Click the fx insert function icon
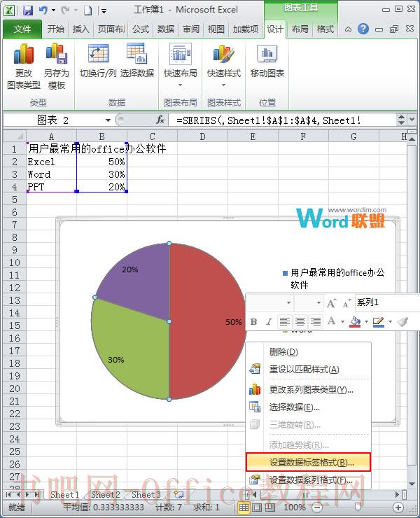420x518 pixels. pos(160,120)
